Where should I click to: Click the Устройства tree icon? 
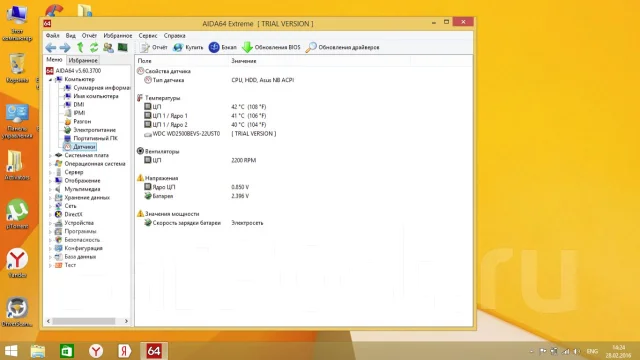58,223
